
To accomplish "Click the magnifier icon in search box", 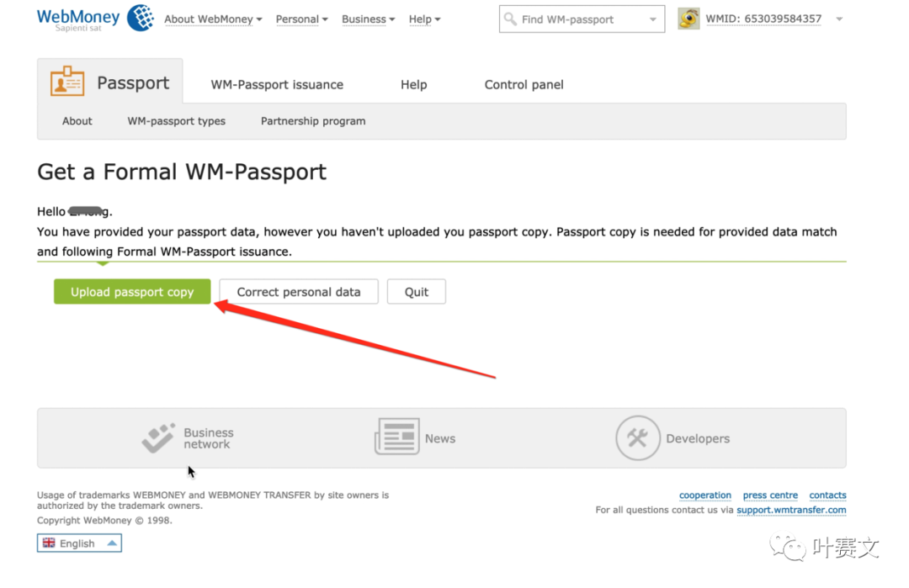I will [511, 19].
